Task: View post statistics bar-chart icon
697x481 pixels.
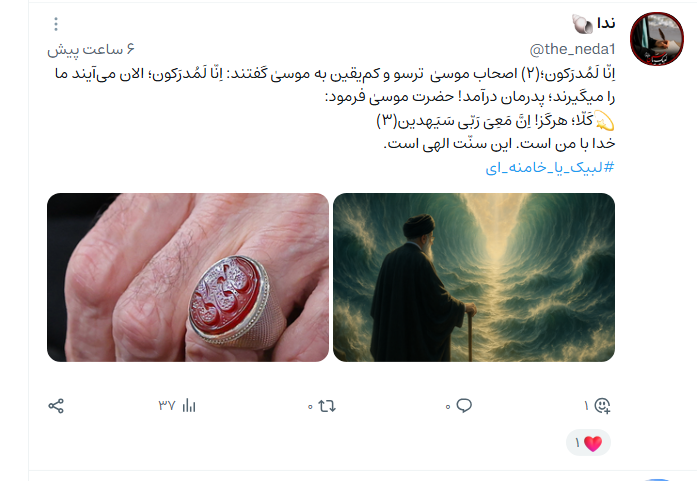Action: pyautogui.click(x=189, y=405)
